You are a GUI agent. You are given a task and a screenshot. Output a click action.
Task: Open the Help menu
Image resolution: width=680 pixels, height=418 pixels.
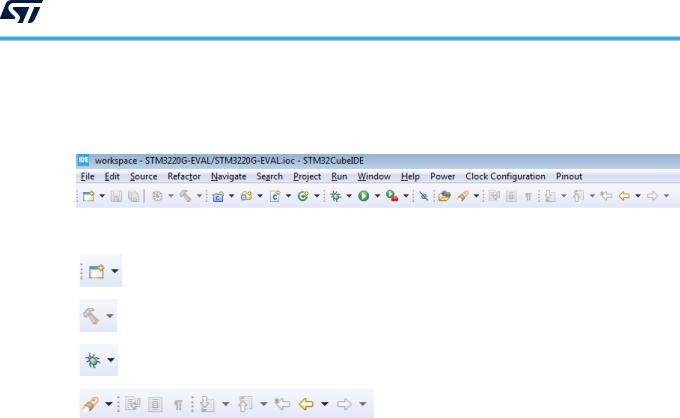tap(410, 176)
